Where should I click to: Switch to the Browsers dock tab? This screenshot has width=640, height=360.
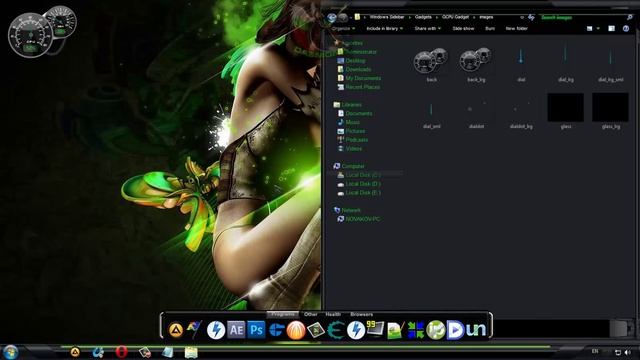tap(361, 314)
